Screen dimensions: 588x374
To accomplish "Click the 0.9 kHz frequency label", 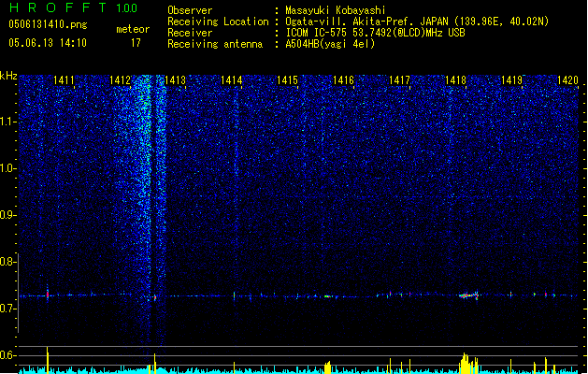I will (x=7, y=215).
